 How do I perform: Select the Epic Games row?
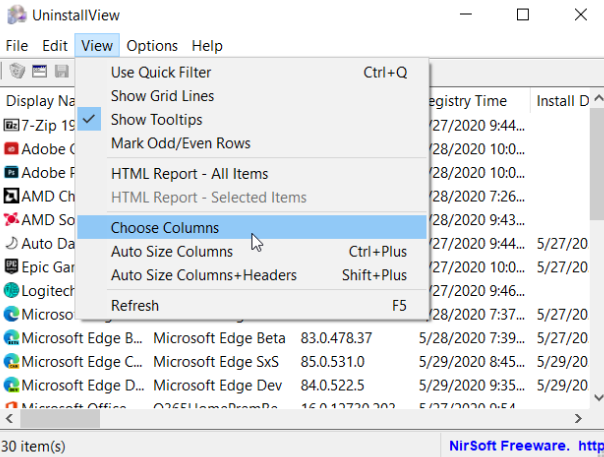tap(48, 267)
